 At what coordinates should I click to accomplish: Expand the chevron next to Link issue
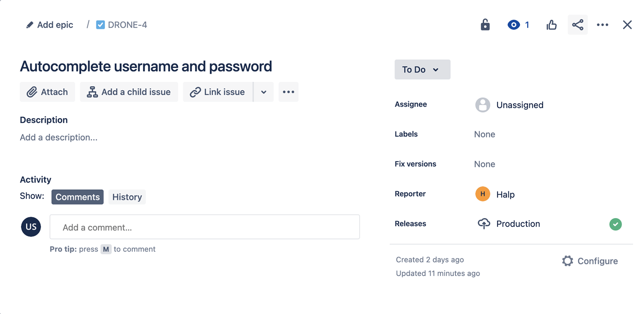coord(264,92)
